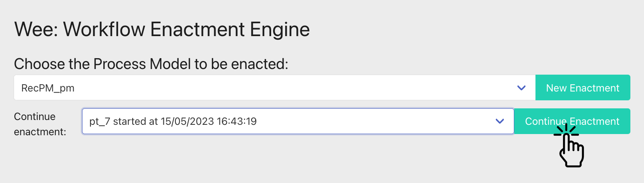Viewport: 644px width, 183px height.
Task: Click the Continue enactment: label text
Action: [40, 124]
